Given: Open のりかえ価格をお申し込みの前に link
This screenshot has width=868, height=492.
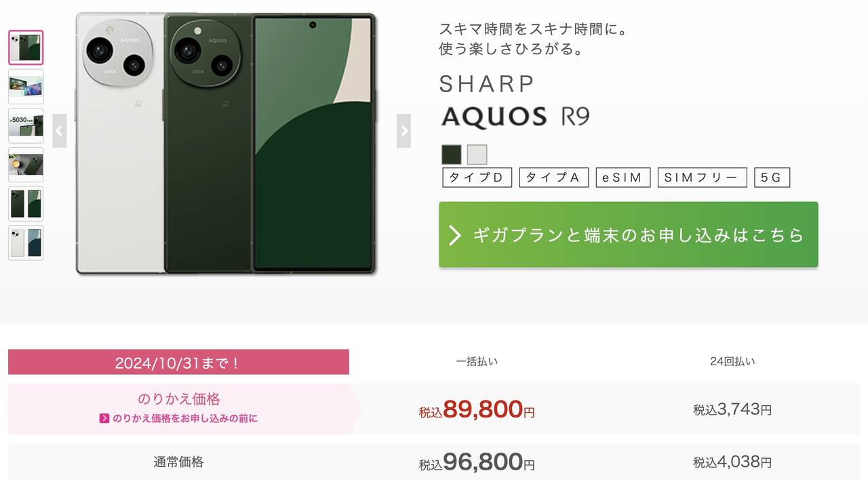Looking at the screenshot, I should [184, 418].
